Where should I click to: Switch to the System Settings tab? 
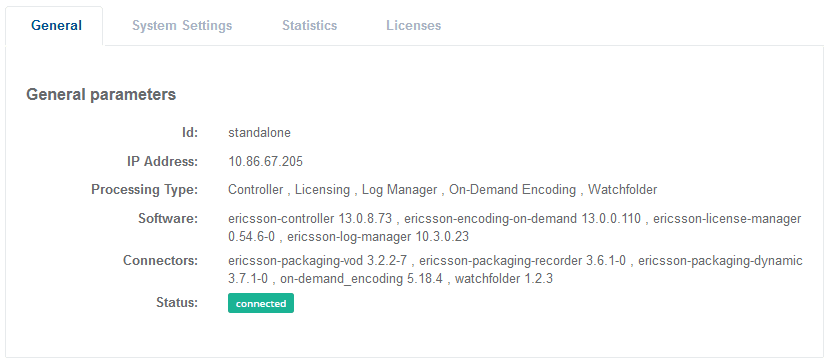(x=182, y=25)
